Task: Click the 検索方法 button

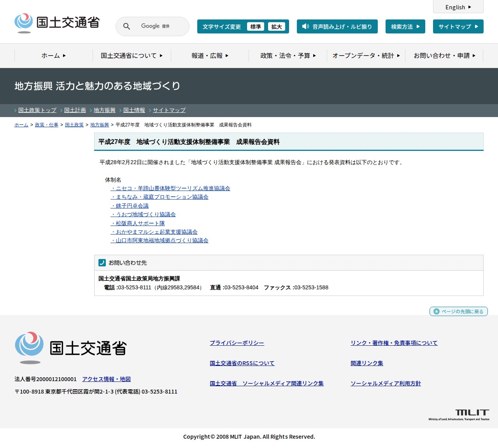Action: [405, 26]
